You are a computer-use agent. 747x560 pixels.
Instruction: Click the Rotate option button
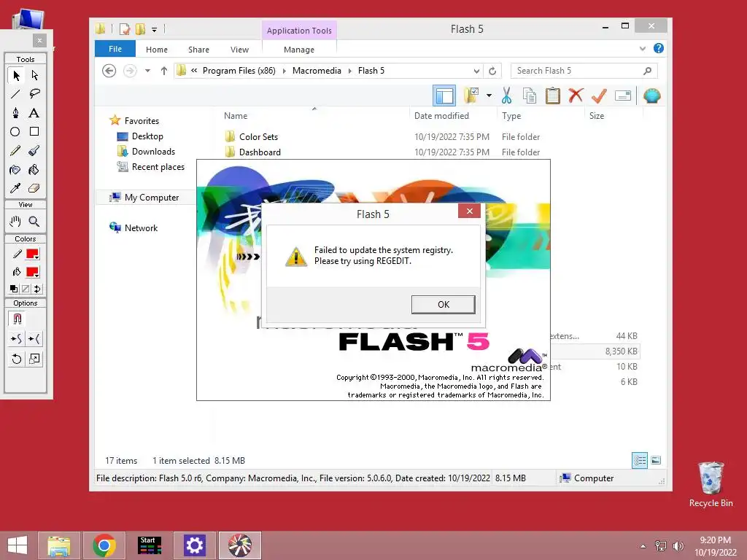(16, 359)
